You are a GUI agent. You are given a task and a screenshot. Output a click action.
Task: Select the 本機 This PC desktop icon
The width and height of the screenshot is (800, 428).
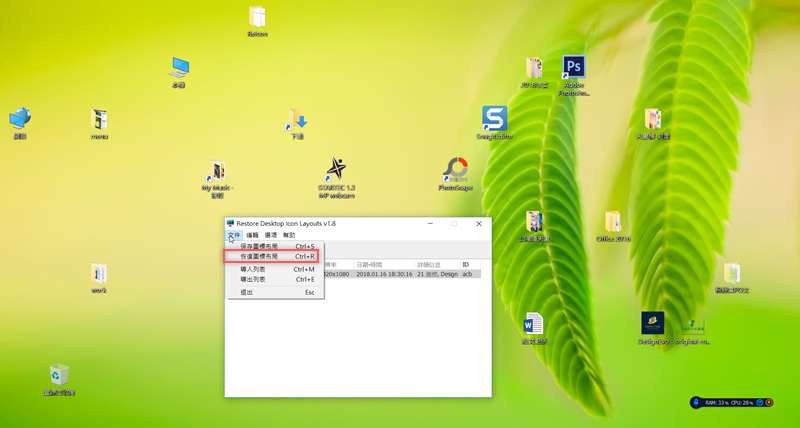pos(179,72)
